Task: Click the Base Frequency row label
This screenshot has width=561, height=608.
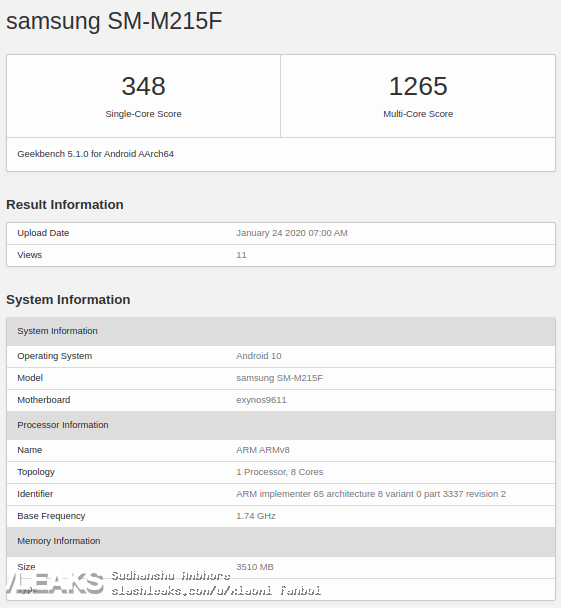Action: pyautogui.click(x=51, y=516)
